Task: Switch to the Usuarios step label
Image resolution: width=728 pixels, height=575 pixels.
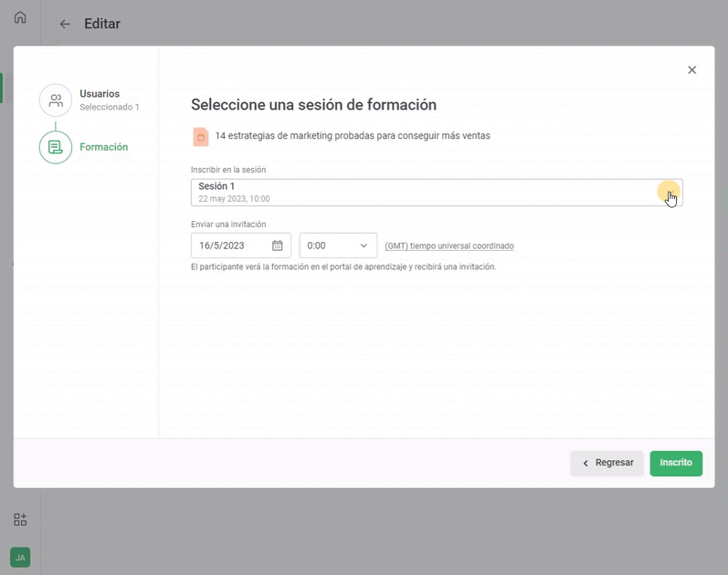Action: pos(100,94)
